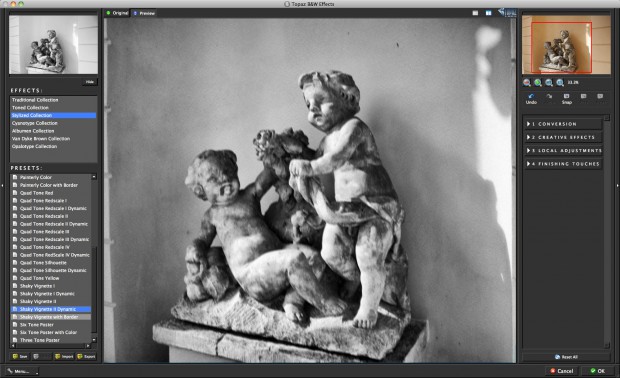Expand the 1 Conversion section
Screen dimensions: 620x378
click(x=563, y=124)
